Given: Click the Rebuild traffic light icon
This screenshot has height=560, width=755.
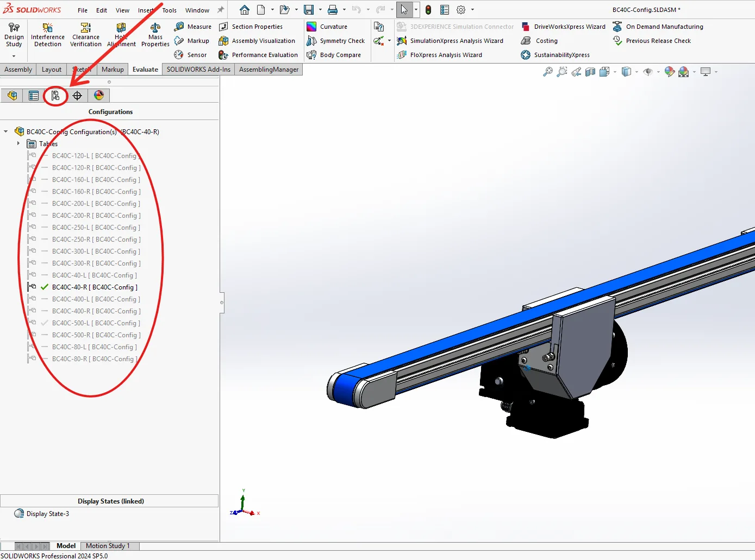Looking at the screenshot, I should pyautogui.click(x=428, y=10).
